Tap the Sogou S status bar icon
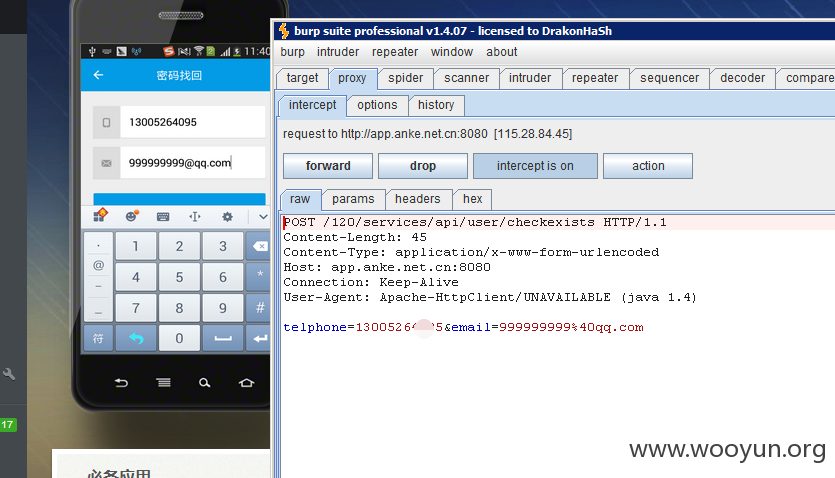 pos(168,51)
